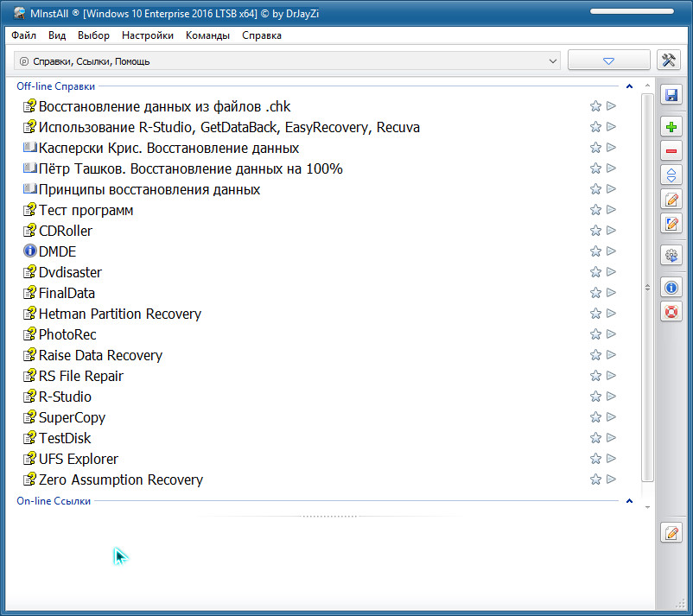Click the gear with play arrow icon
693x616 pixels.
[671, 255]
